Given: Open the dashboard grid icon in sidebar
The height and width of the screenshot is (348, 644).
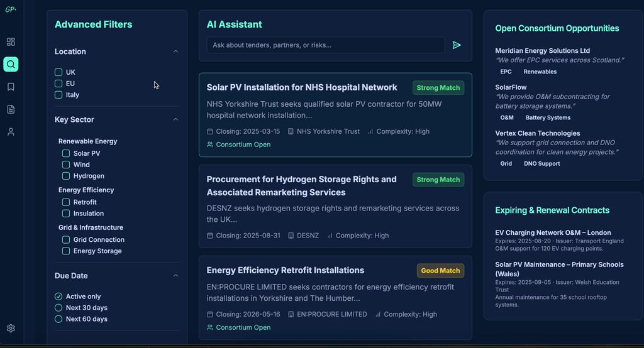Looking at the screenshot, I should click(11, 42).
